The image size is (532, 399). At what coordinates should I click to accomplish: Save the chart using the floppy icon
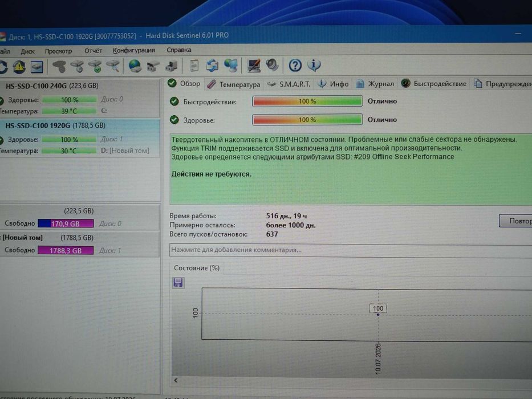coord(178,283)
